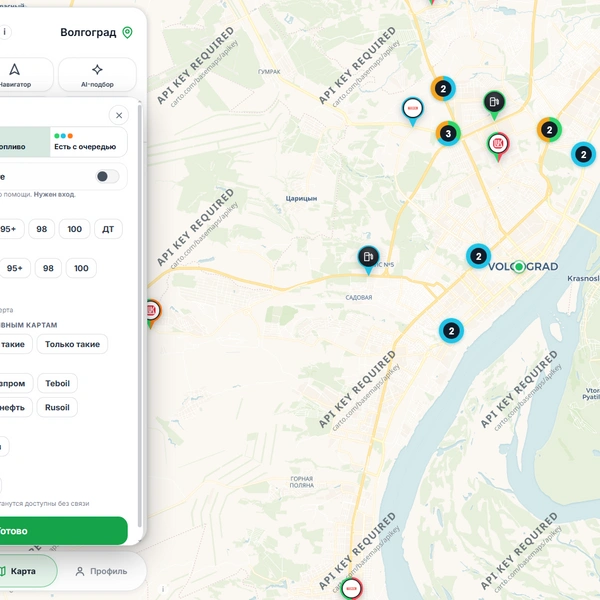Screen dimensions: 600x600
Task: Select the 98 chip in the second fuel row
Action: coord(48,268)
